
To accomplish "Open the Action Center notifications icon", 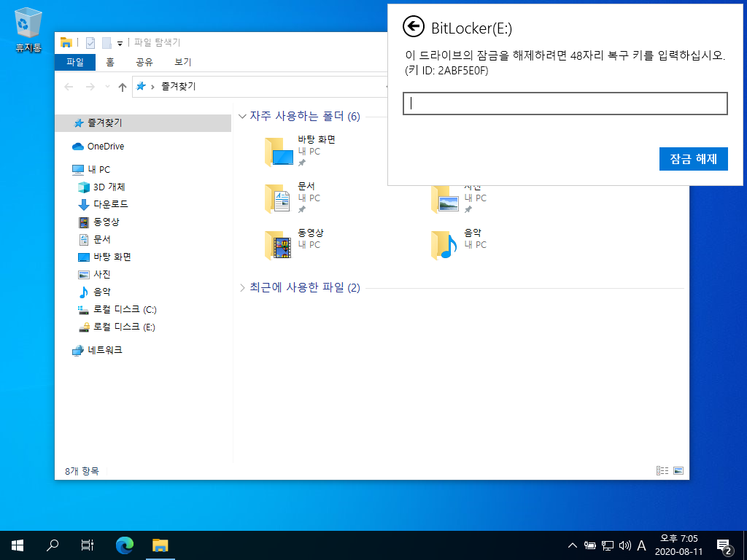I will (724, 546).
